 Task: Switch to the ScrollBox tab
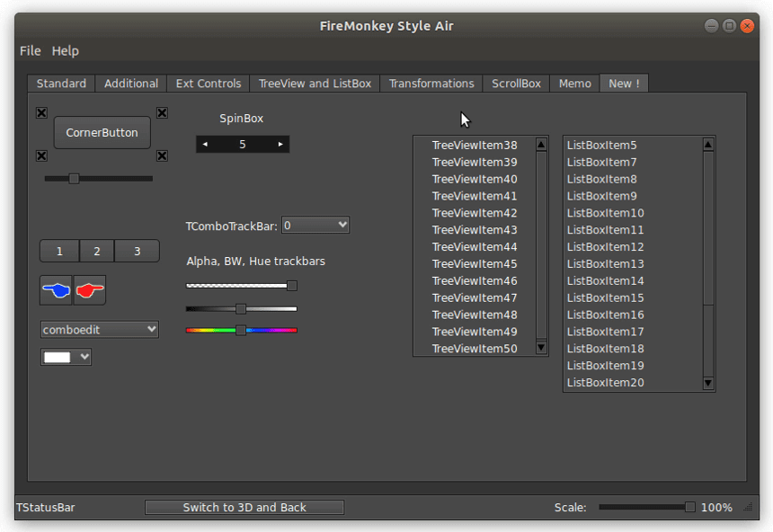coord(516,84)
